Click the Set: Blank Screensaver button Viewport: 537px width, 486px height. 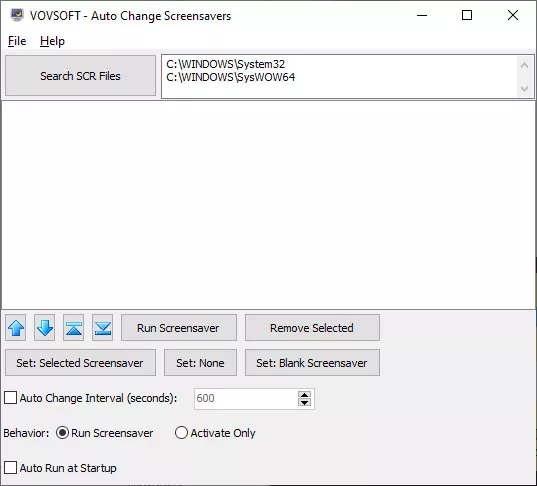pos(312,363)
